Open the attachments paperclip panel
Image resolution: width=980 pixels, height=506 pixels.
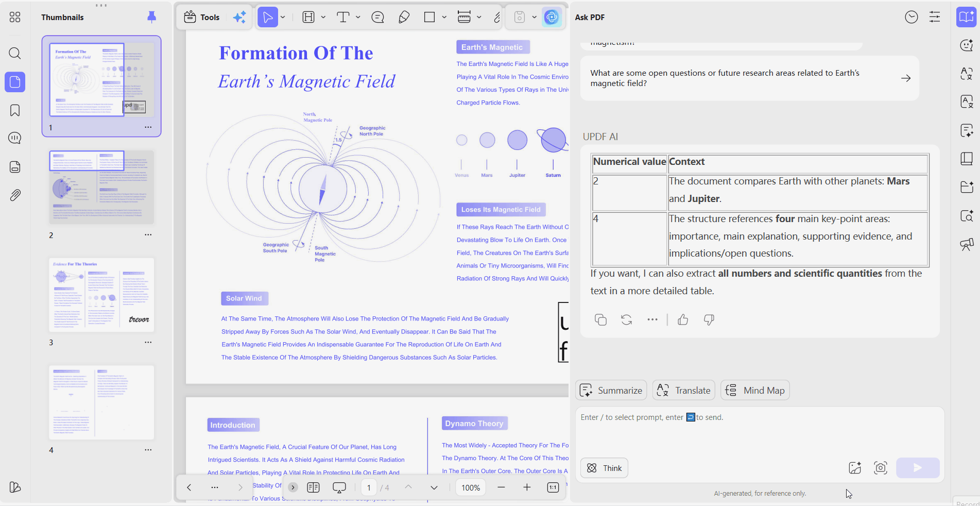(x=15, y=195)
